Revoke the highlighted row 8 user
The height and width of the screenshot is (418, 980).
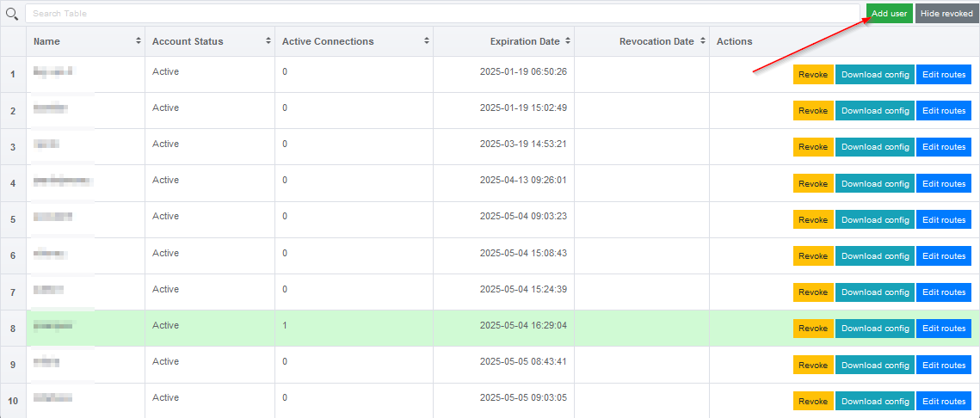[x=812, y=329]
